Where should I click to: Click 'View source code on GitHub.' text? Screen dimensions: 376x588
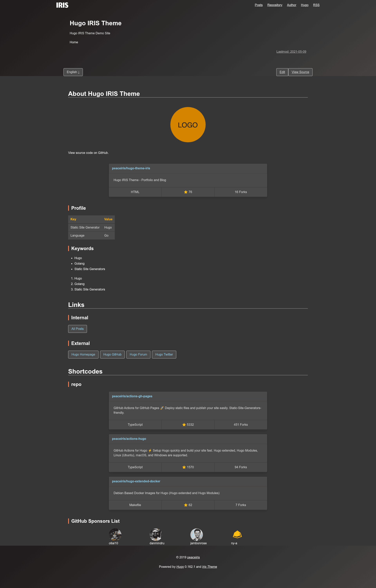coord(88,153)
